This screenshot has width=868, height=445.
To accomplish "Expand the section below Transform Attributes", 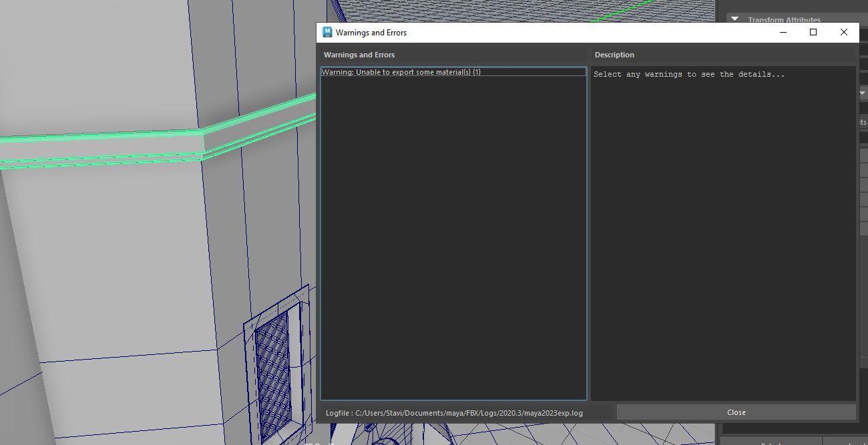I will click(863, 93).
